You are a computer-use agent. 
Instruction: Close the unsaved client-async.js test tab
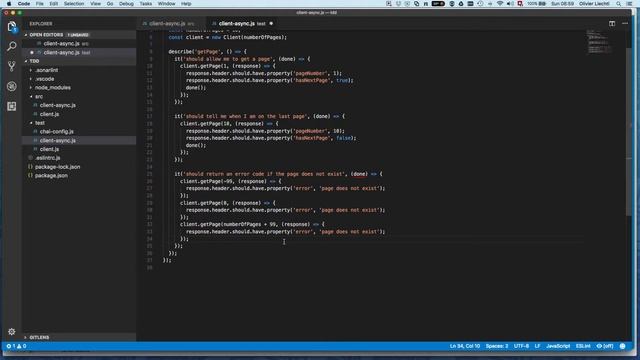pos(271,24)
